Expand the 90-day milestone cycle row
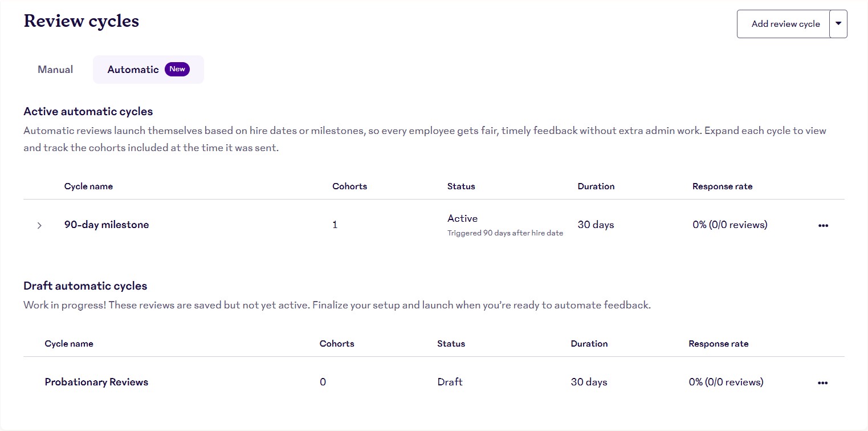This screenshot has width=868, height=431. tap(39, 225)
